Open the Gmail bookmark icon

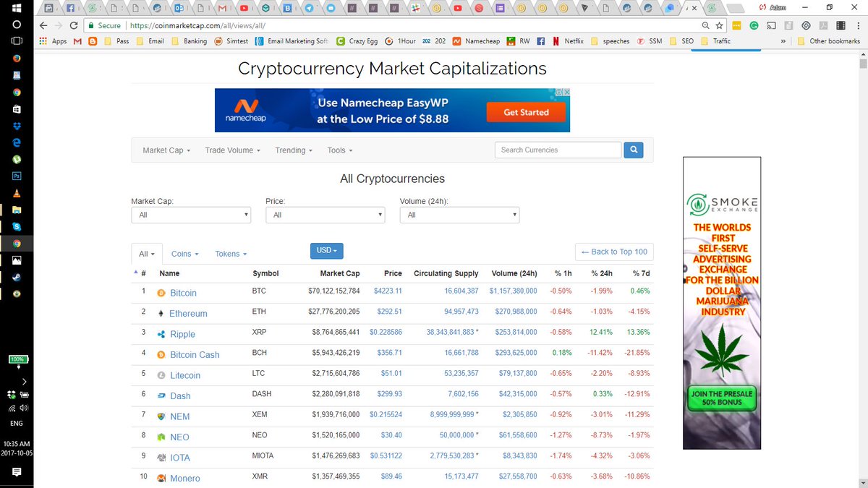coord(79,41)
